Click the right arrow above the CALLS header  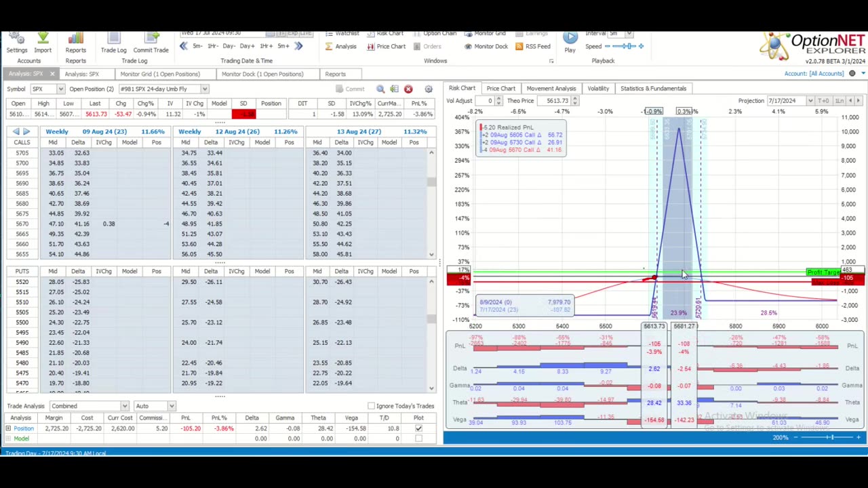click(x=26, y=131)
